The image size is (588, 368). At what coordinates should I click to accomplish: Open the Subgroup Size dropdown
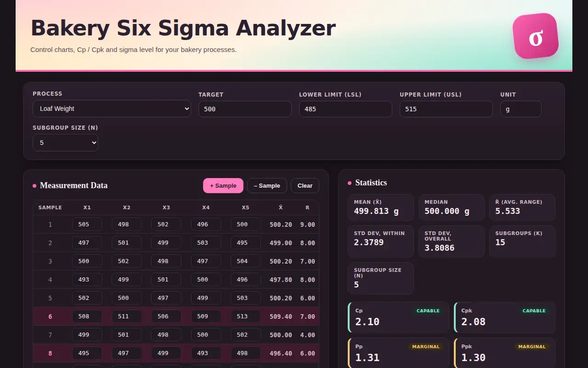pyautogui.click(x=65, y=143)
